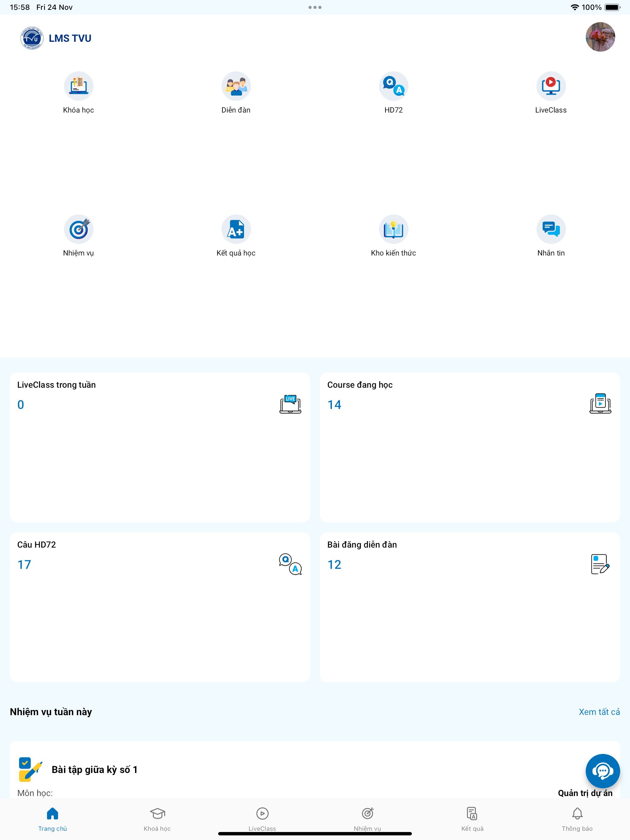
Task: Tap the Q&A bubbles icon in Câu HD72 card
Action: click(x=290, y=564)
